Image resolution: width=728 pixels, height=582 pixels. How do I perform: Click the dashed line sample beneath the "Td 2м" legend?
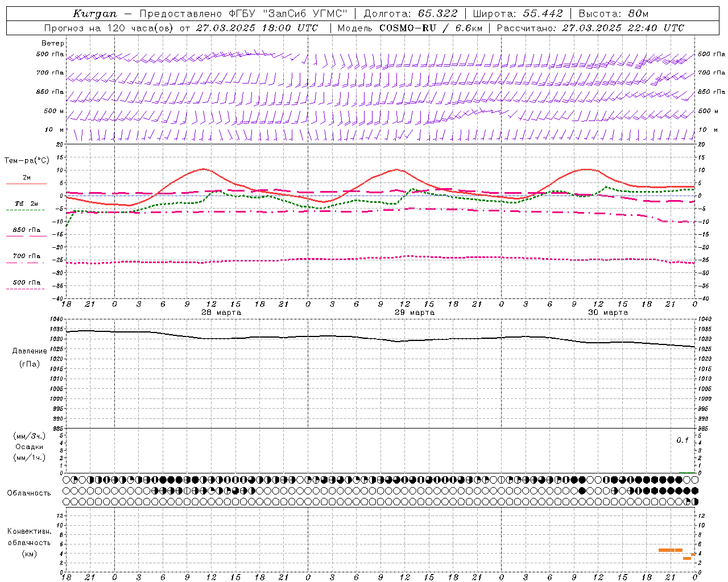[25, 210]
